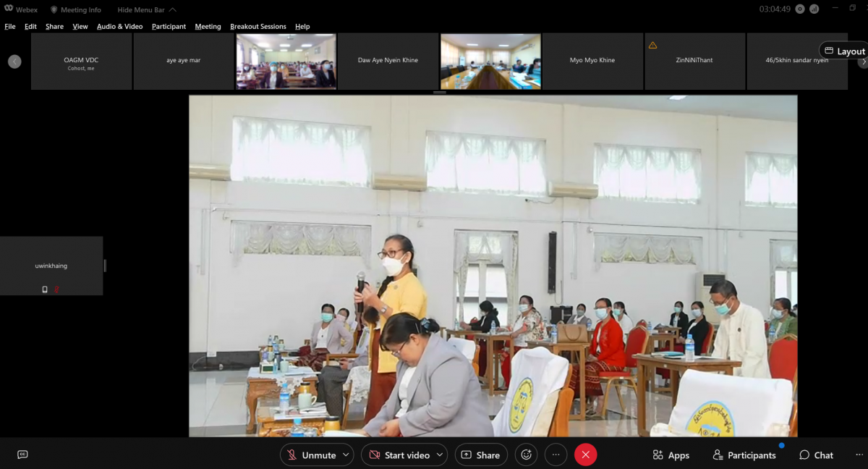Unmute the microphone
The width and height of the screenshot is (868, 469).
click(x=310, y=455)
